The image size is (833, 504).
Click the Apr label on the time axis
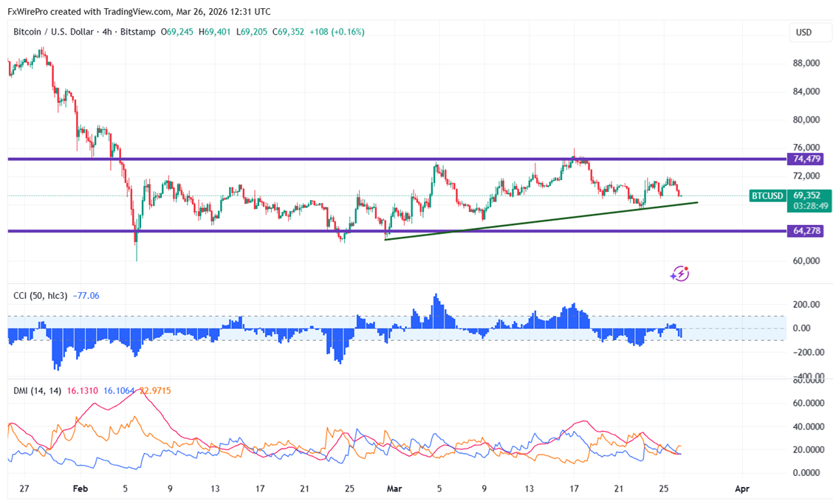(742, 489)
